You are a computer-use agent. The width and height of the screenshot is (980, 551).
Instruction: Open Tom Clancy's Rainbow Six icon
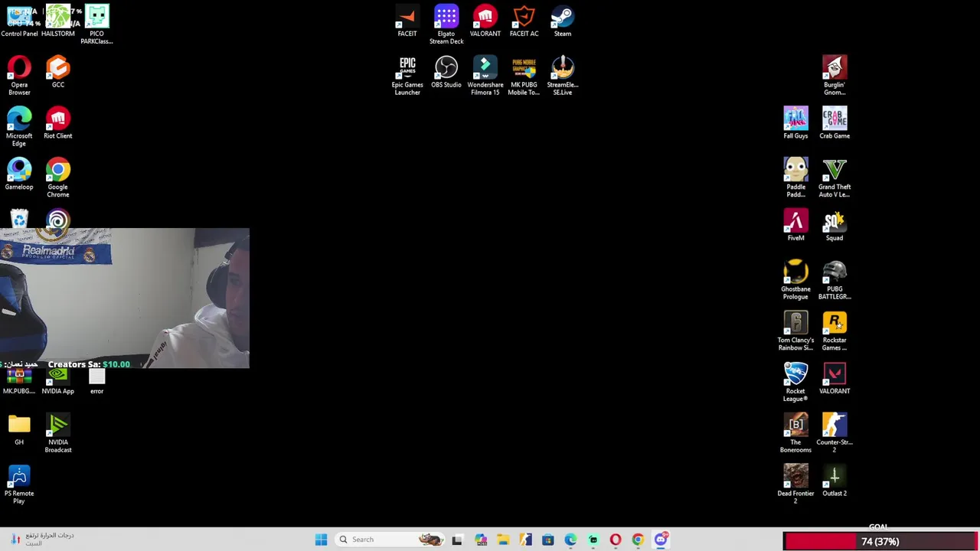click(x=795, y=331)
